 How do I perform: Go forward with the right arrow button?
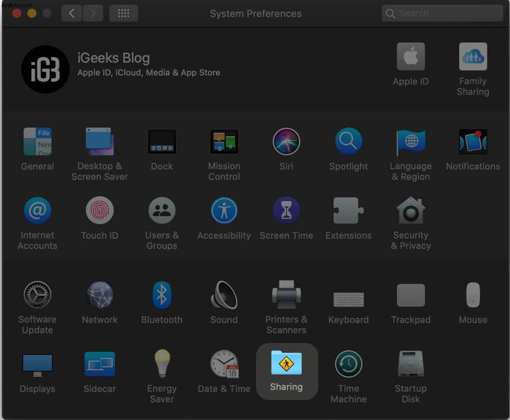(x=93, y=13)
